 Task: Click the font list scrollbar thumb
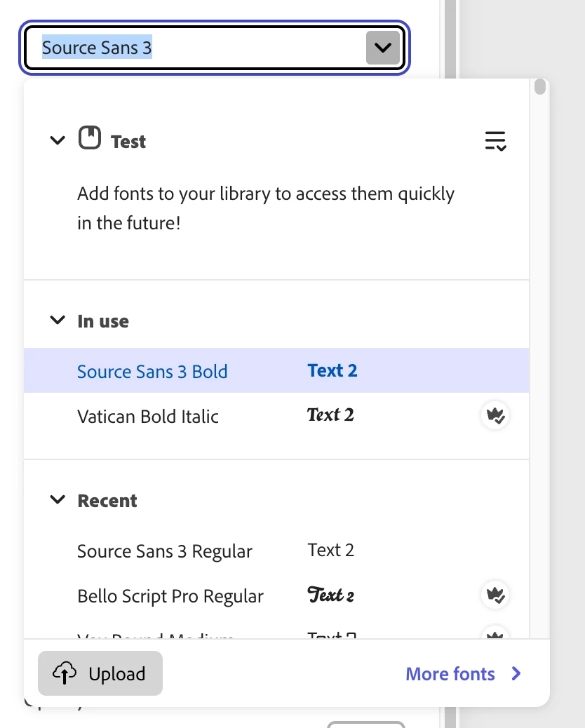[539, 87]
